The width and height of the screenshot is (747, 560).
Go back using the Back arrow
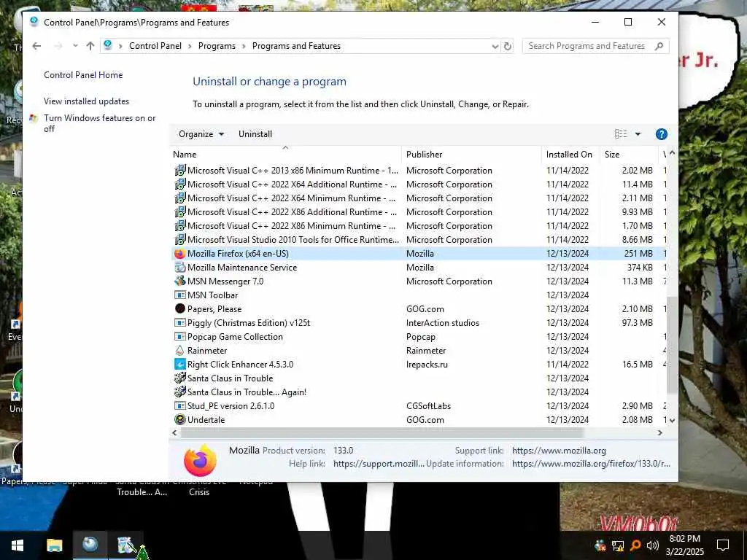point(36,46)
